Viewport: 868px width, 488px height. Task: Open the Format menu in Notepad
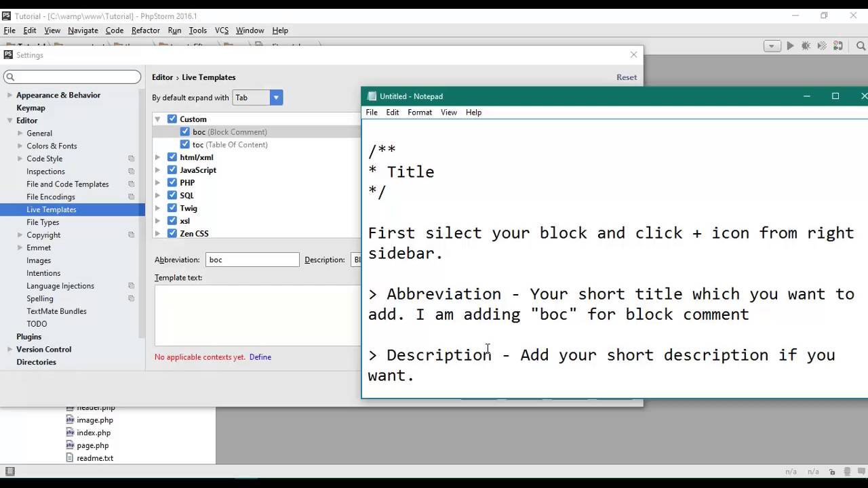coord(420,113)
